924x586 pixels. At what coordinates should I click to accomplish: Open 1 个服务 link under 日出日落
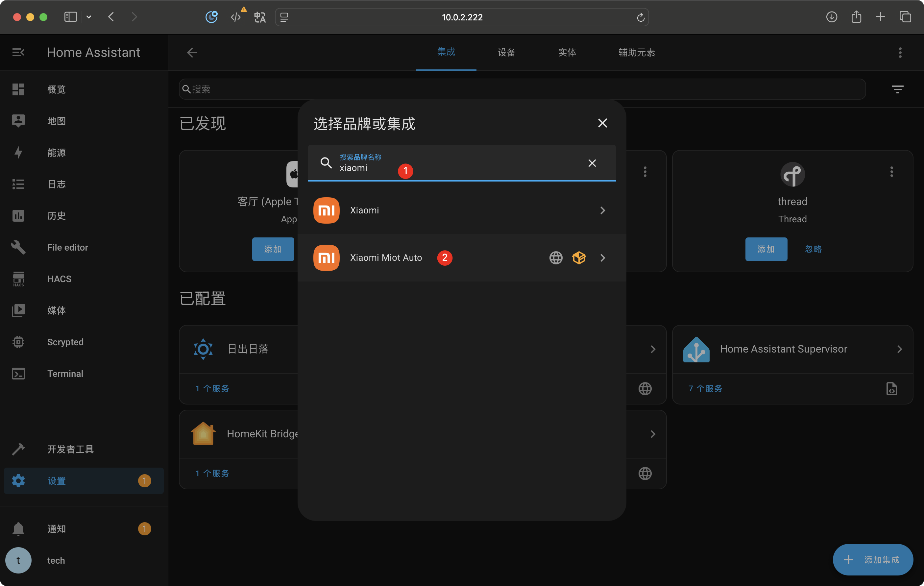(212, 389)
